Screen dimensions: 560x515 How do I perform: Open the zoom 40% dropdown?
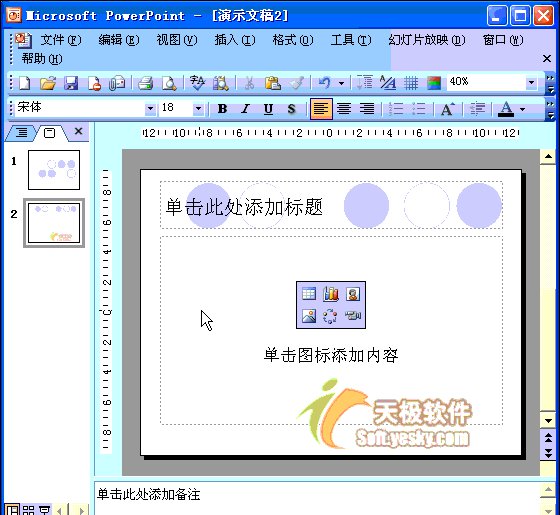coord(531,83)
